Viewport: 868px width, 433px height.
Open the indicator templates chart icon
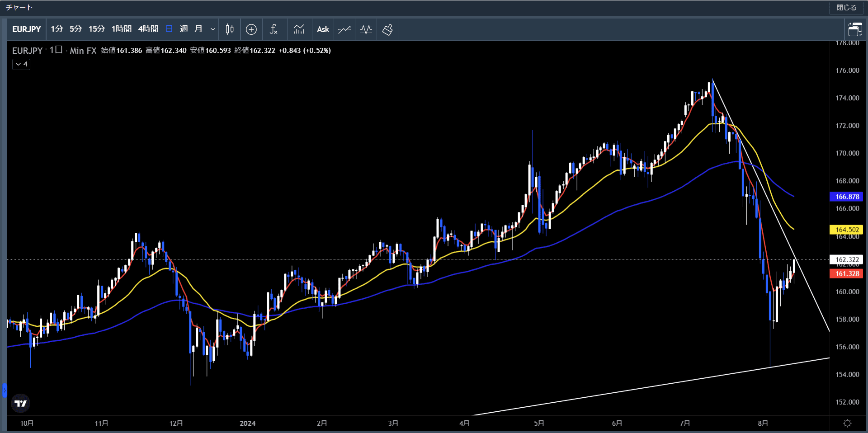coord(299,29)
